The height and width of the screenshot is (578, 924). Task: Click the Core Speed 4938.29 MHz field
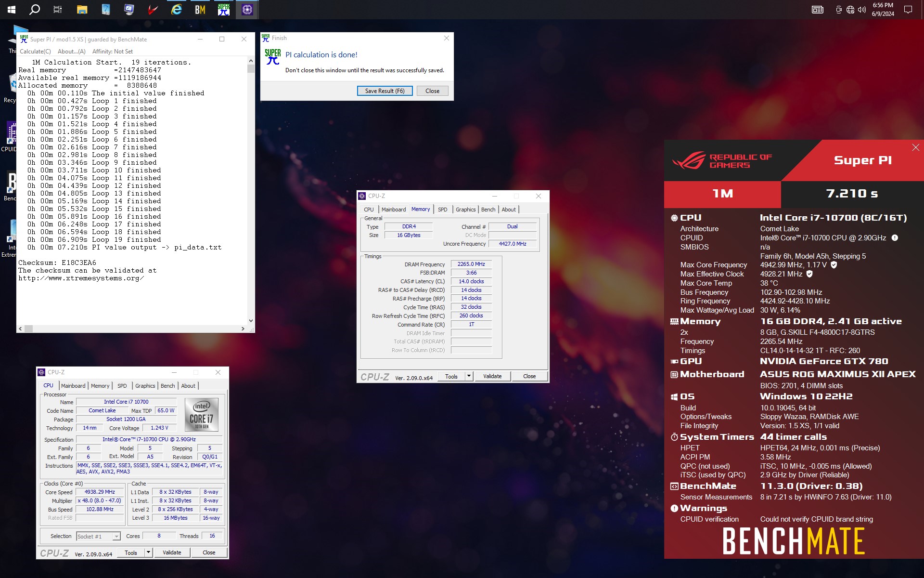(x=100, y=492)
